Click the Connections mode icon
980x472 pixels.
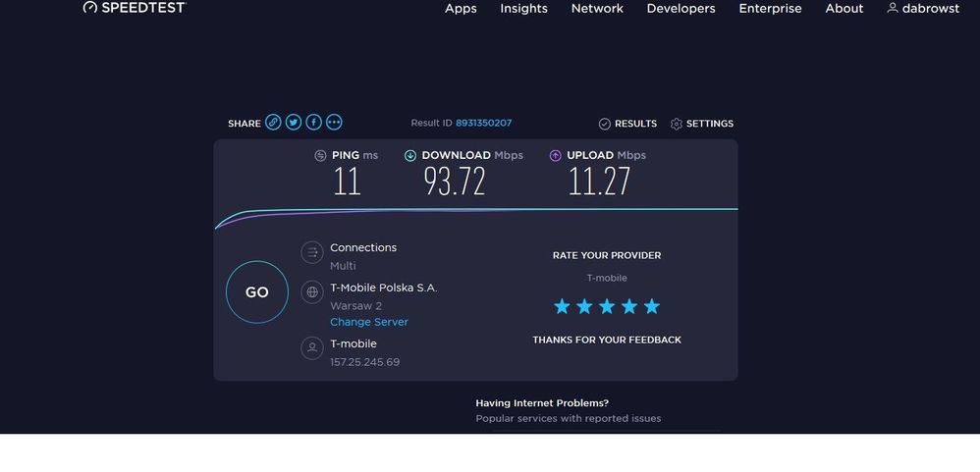pos(312,253)
